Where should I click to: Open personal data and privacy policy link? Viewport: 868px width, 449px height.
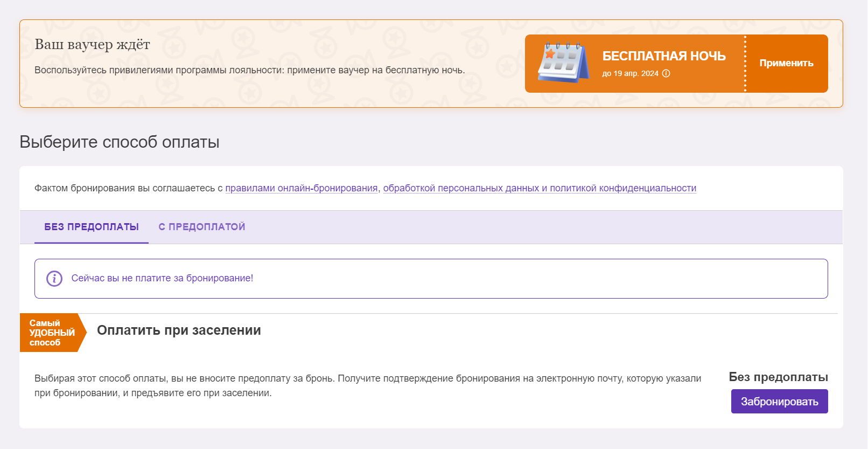click(x=540, y=188)
